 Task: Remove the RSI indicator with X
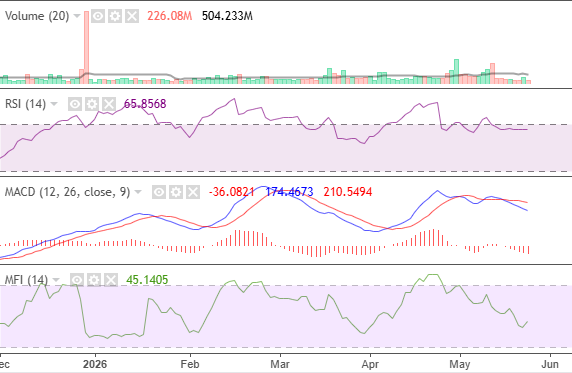(x=109, y=104)
